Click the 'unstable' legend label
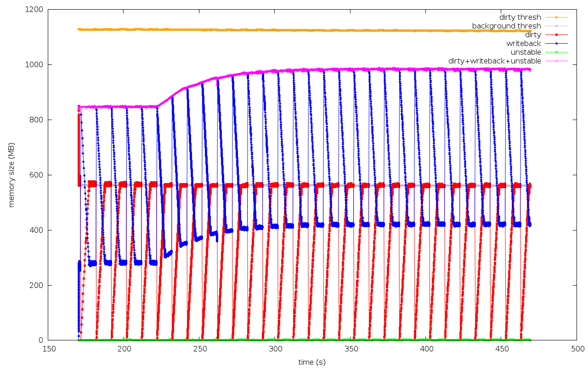 [526, 52]
